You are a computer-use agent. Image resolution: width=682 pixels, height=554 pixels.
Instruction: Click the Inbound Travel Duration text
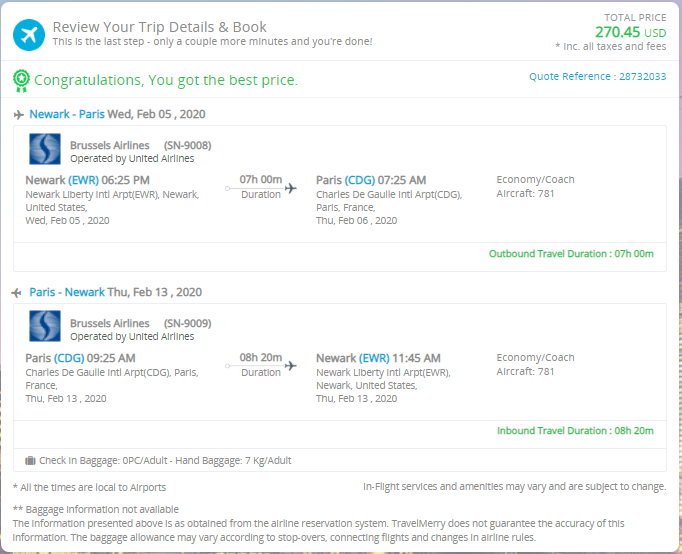click(x=574, y=431)
